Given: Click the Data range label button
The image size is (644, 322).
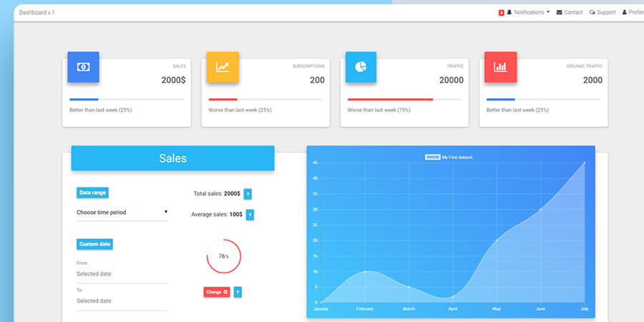Looking at the screenshot, I should [x=92, y=192].
